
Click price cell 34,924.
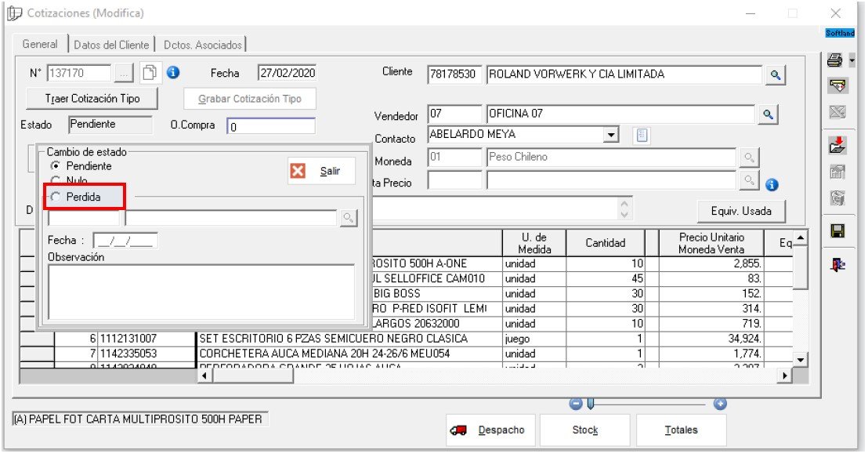pyautogui.click(x=711, y=339)
